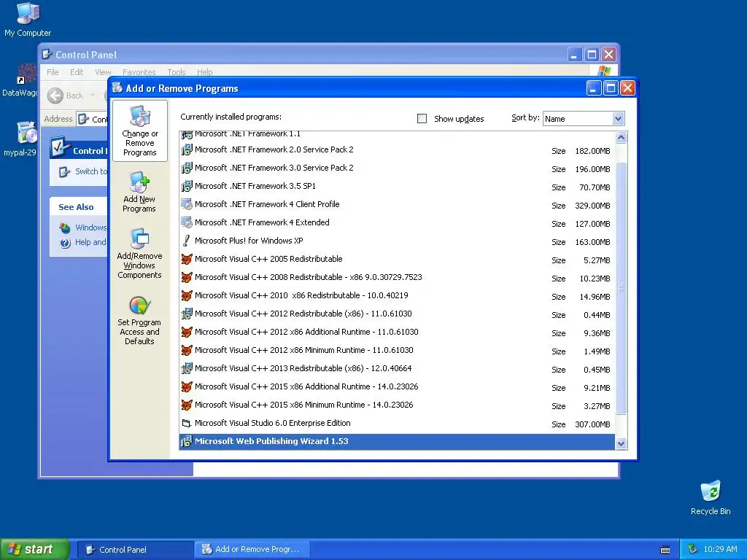Open Edit menu in Control Panel window
Viewport: 747px width, 560px height.
tap(76, 72)
